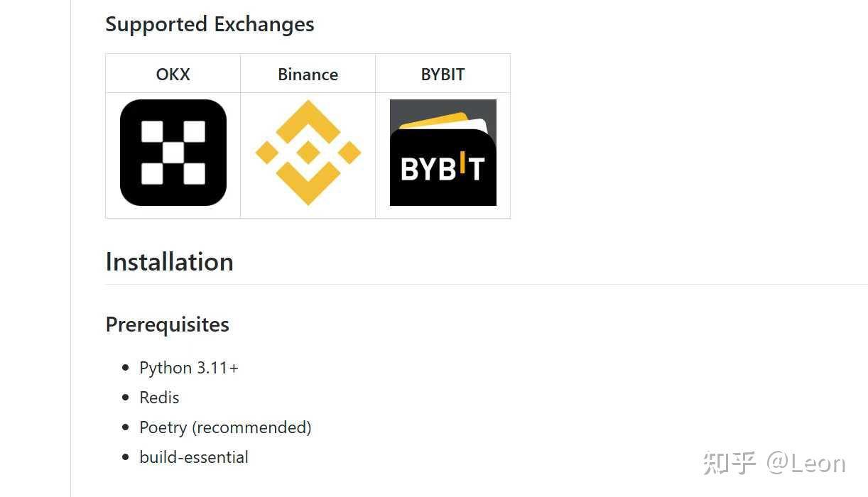Click the divider line under Installation

click(486, 284)
